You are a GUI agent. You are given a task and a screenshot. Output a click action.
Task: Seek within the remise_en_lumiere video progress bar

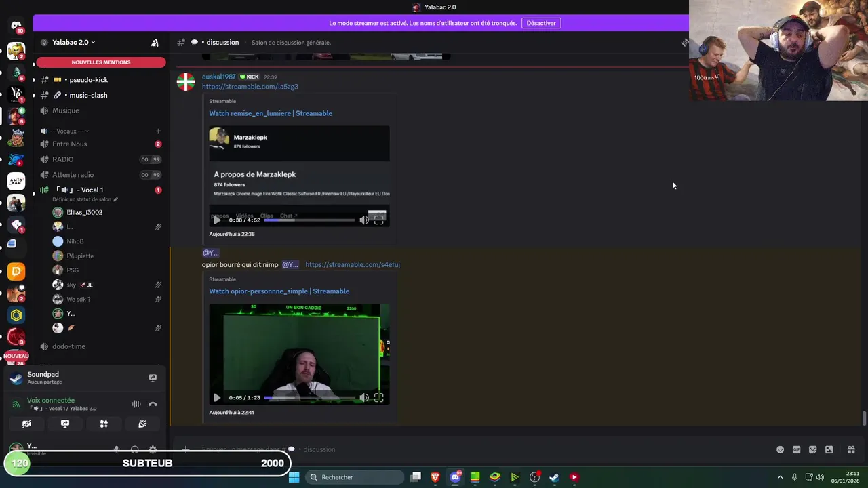309,220
